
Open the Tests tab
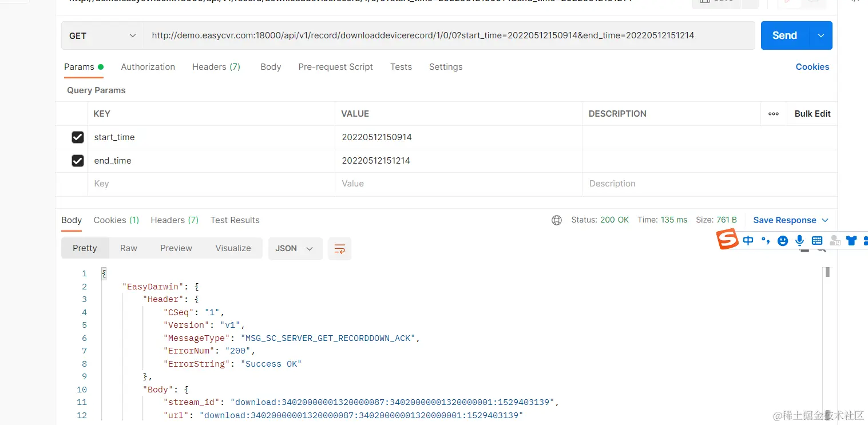click(x=401, y=67)
